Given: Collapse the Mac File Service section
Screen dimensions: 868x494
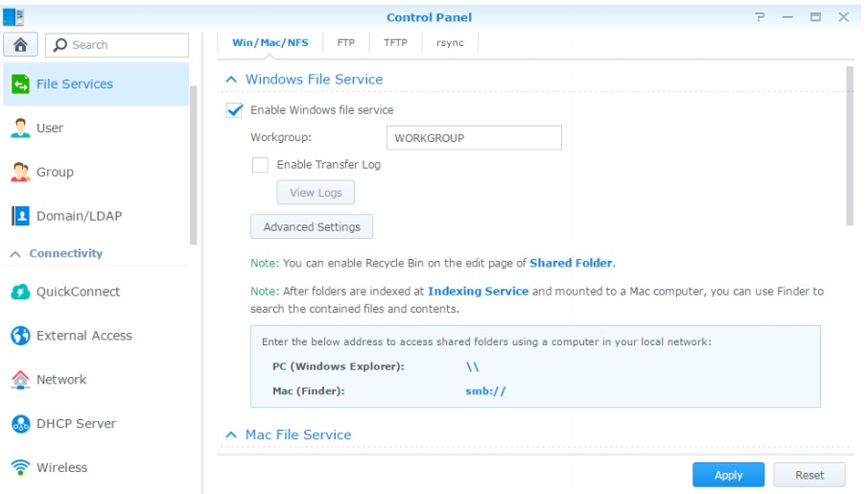Looking at the screenshot, I should click(231, 435).
